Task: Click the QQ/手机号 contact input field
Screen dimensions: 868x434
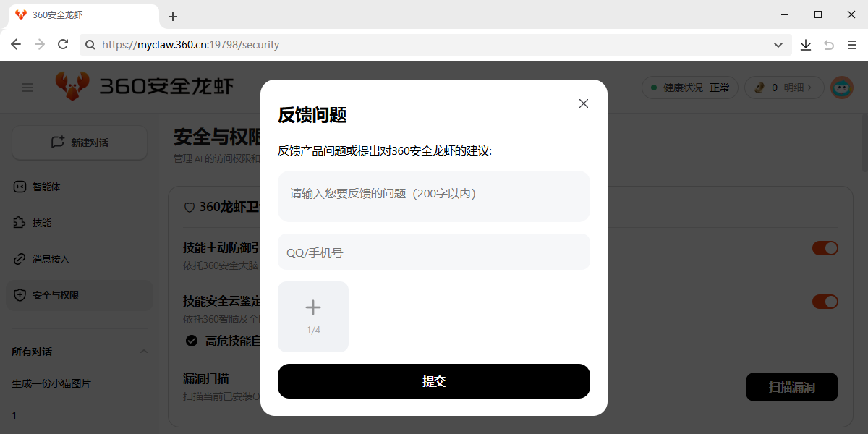Action: pyautogui.click(x=434, y=252)
